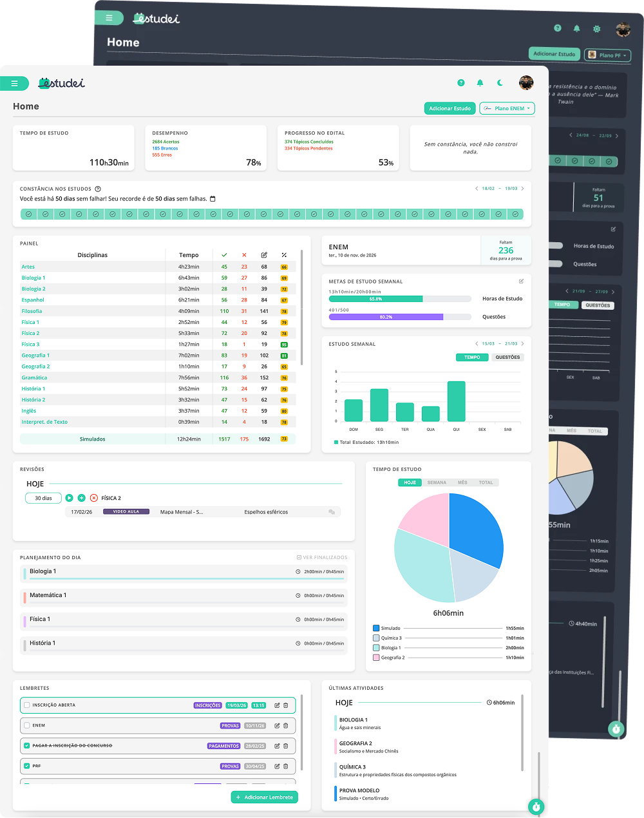This screenshot has width=644, height=818.
Task: Edit the weekly study goals (Metas de Estudo Semanal)
Action: pos(521,281)
